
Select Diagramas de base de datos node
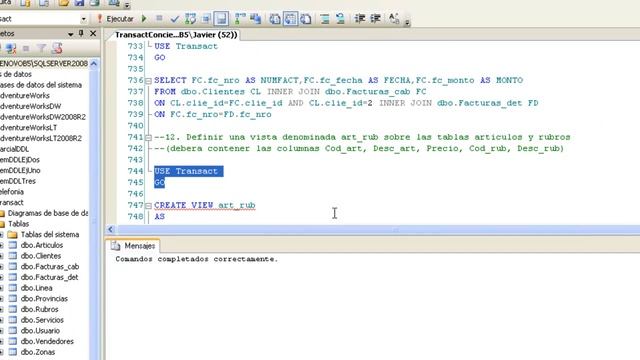(47, 213)
